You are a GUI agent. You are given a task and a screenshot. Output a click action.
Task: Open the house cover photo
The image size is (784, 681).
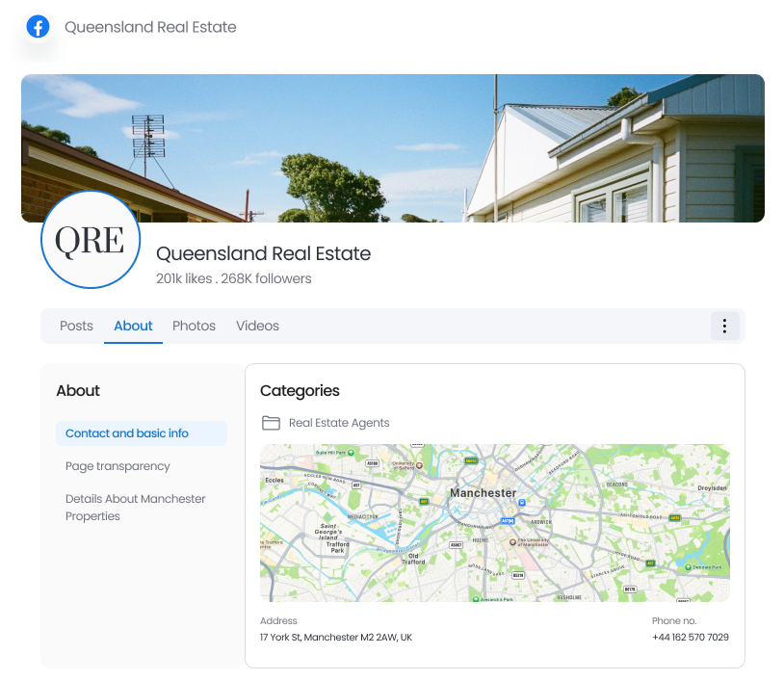point(393,148)
